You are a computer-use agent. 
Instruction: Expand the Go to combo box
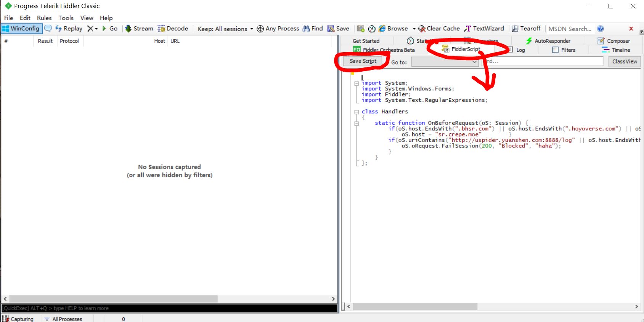point(474,62)
